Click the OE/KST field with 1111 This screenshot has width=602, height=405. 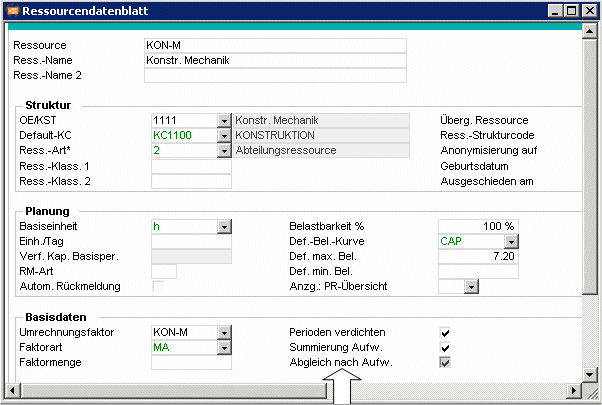(185, 121)
